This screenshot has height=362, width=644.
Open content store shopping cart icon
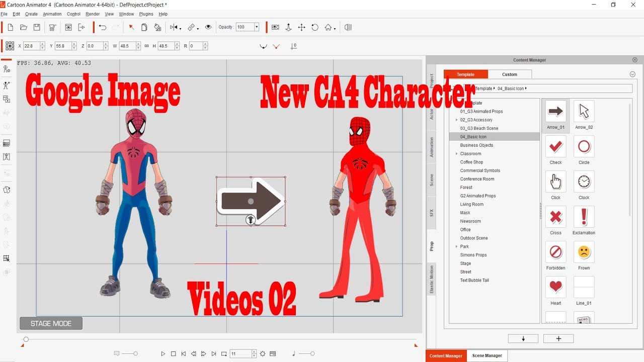[x=52, y=27]
